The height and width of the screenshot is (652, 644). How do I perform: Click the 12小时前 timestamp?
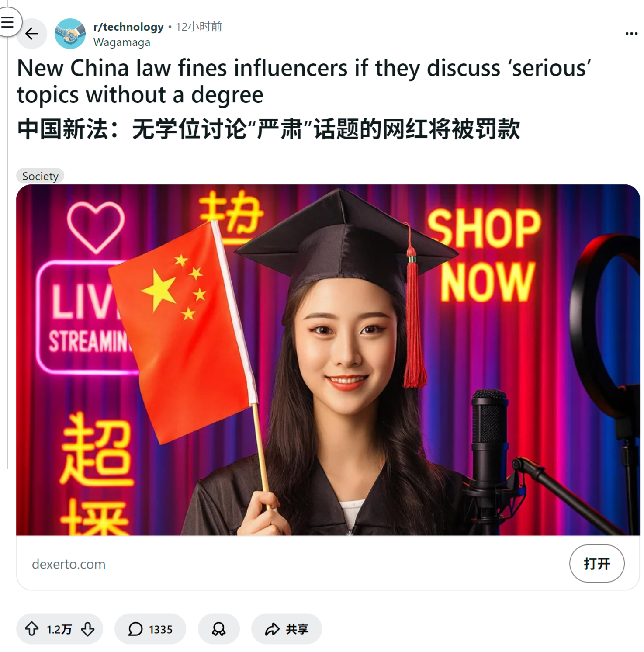199,27
